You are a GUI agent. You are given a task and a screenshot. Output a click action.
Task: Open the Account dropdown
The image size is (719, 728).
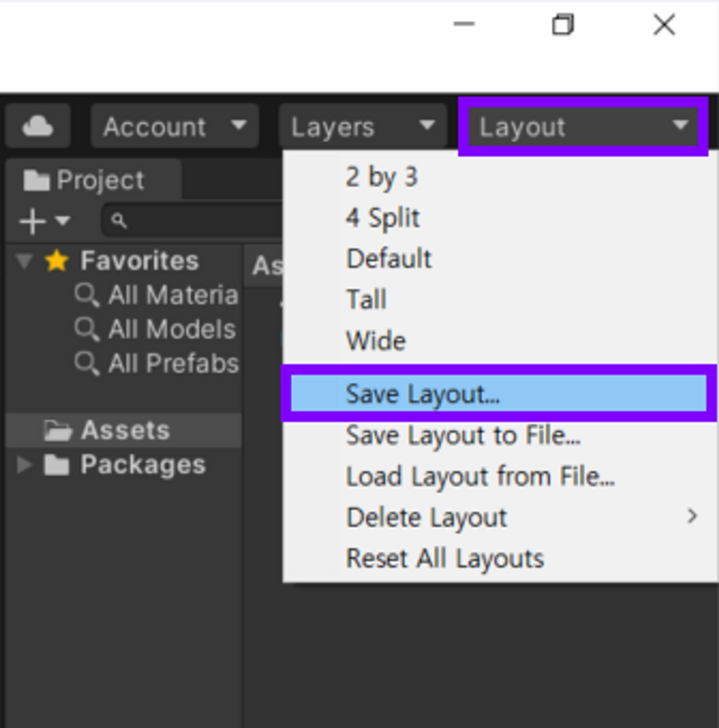pos(175,126)
